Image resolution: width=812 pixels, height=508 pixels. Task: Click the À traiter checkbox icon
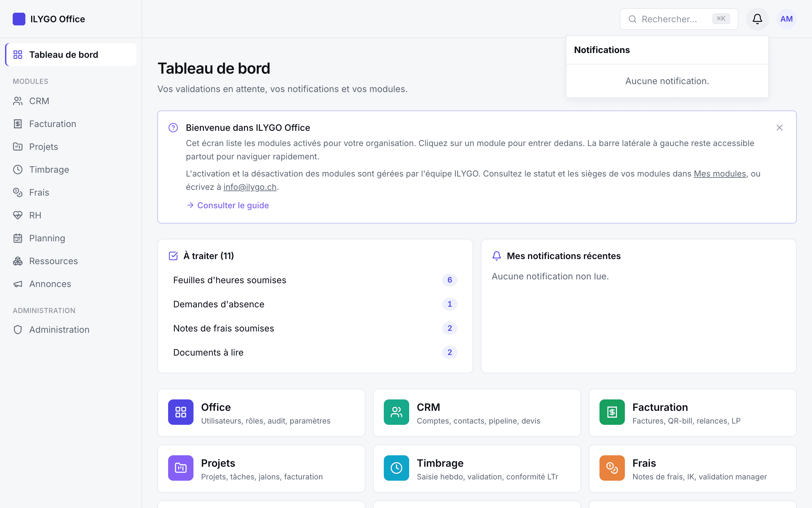click(x=173, y=256)
